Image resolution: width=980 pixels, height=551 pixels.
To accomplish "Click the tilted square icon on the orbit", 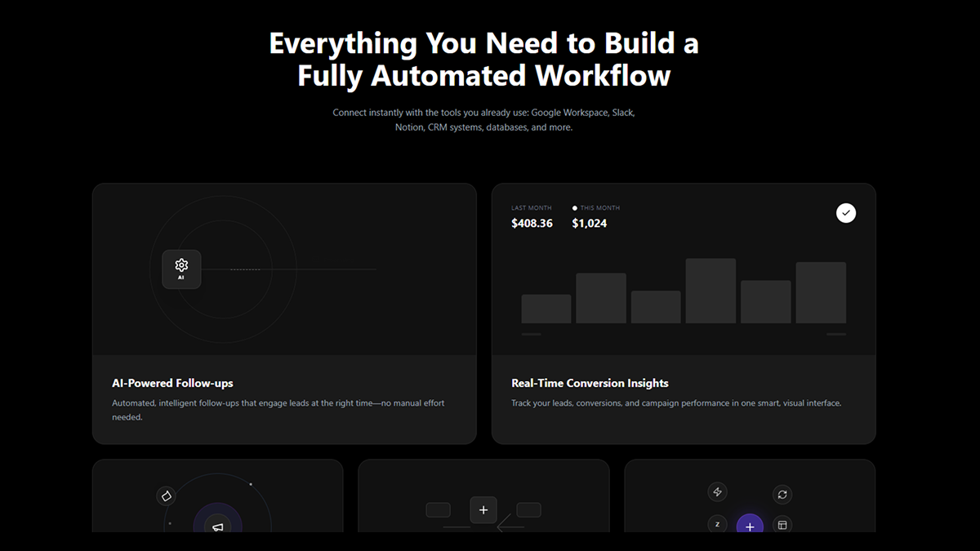I will tap(166, 495).
